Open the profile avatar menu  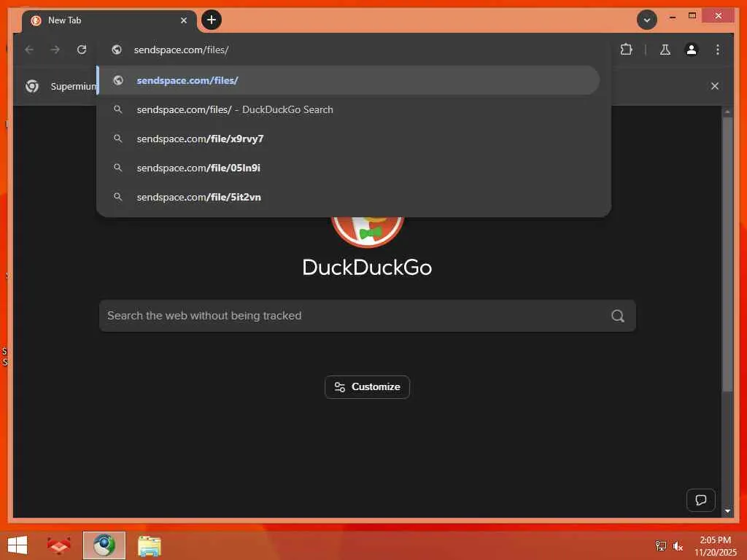[692, 50]
